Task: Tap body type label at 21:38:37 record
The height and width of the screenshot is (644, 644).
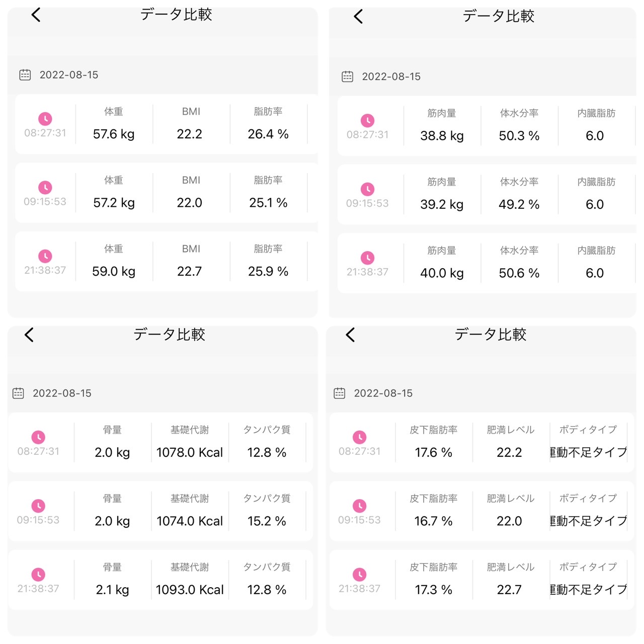Action: pos(588,567)
